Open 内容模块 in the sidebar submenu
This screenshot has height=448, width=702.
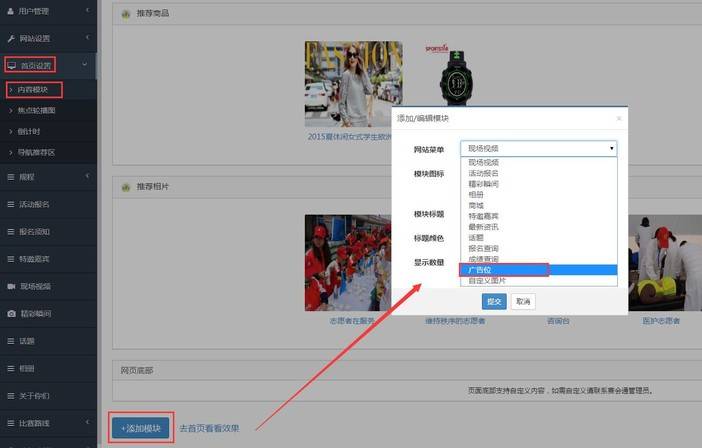pos(33,90)
